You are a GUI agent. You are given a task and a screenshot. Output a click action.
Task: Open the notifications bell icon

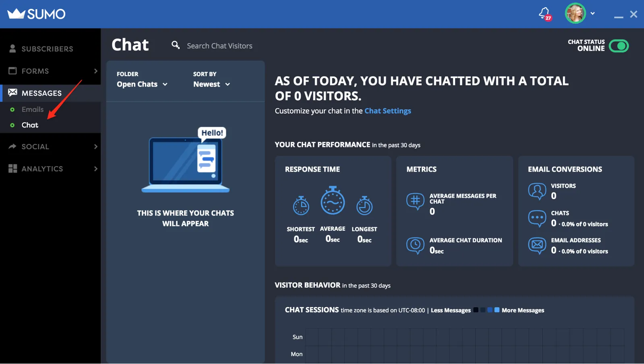(545, 14)
